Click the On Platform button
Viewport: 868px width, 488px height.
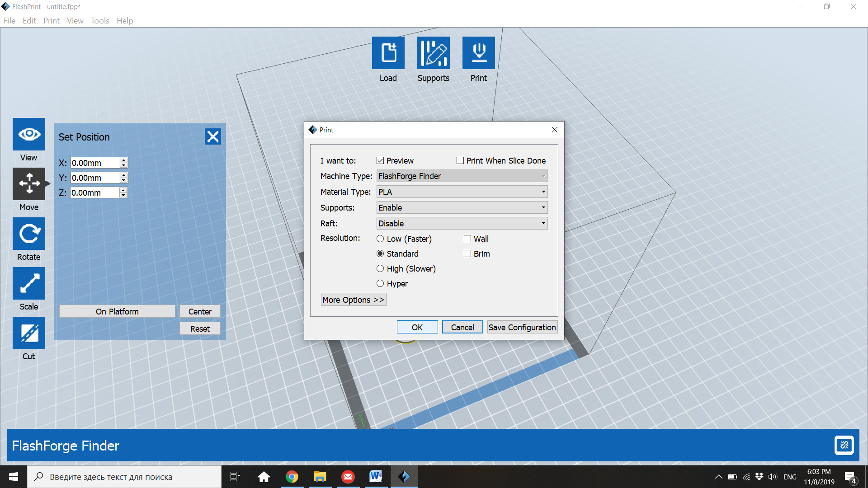[x=117, y=311]
